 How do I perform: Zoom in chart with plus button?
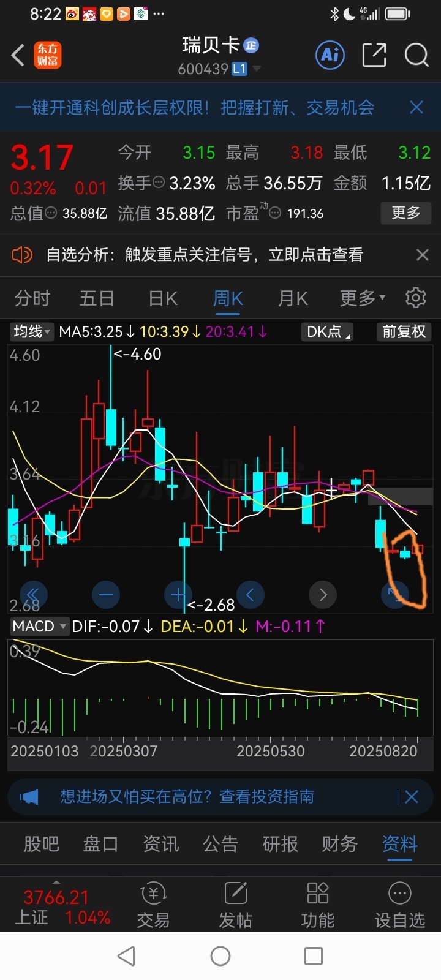[178, 594]
